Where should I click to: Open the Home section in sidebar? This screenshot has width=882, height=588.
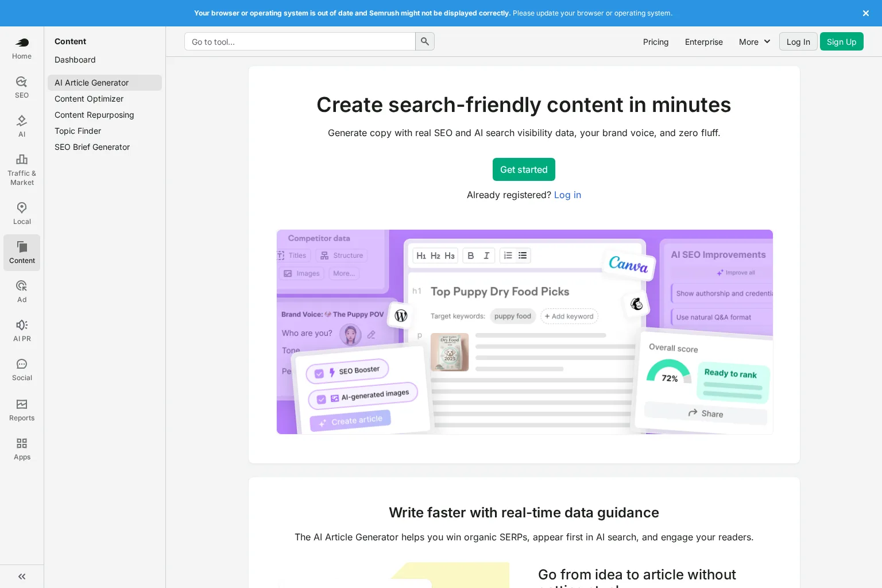tap(22, 48)
